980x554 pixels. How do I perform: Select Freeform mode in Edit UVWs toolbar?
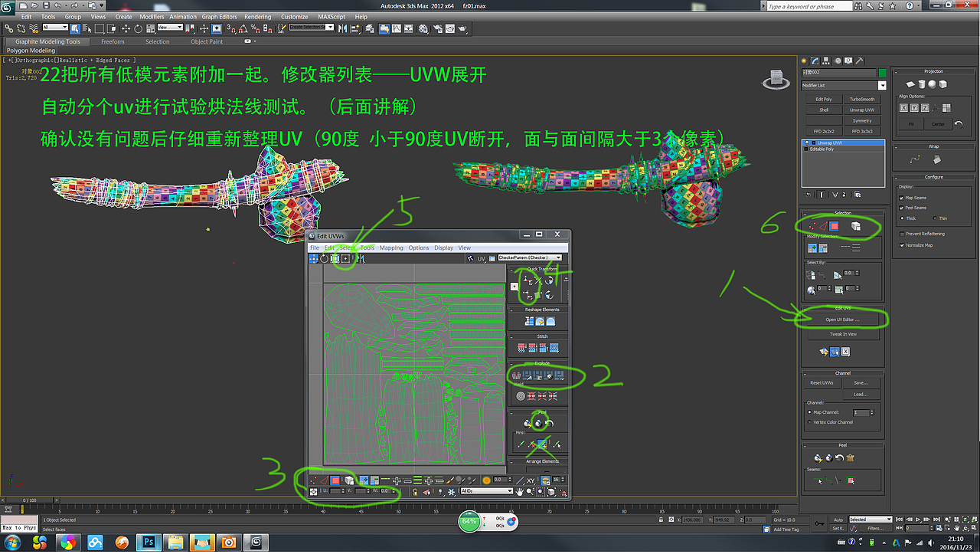click(346, 259)
